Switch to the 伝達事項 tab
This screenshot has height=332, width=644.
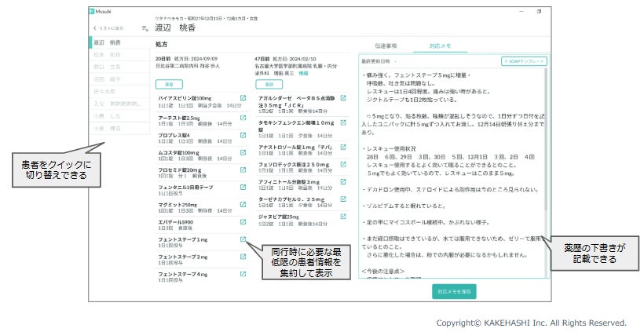click(x=386, y=46)
